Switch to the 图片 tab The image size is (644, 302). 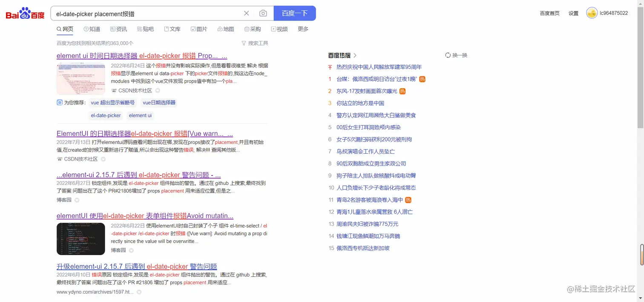coord(199,29)
